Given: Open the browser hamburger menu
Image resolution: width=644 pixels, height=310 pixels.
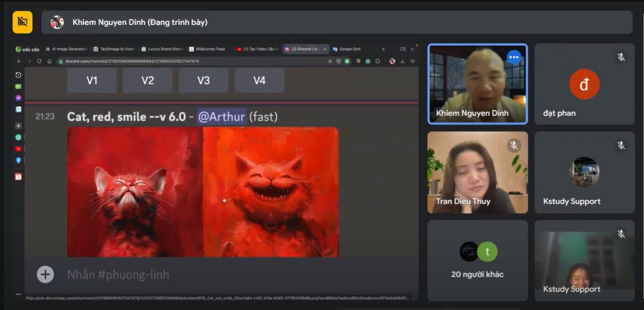Looking at the screenshot, I should [413, 61].
